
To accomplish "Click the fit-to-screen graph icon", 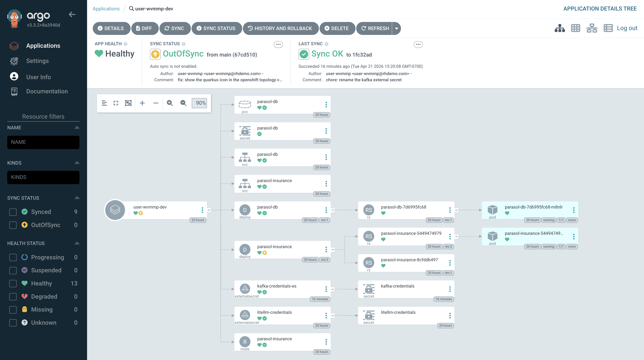I will [128, 103].
